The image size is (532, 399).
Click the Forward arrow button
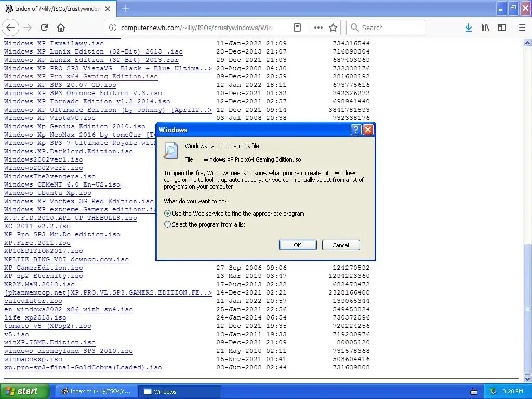coord(28,28)
